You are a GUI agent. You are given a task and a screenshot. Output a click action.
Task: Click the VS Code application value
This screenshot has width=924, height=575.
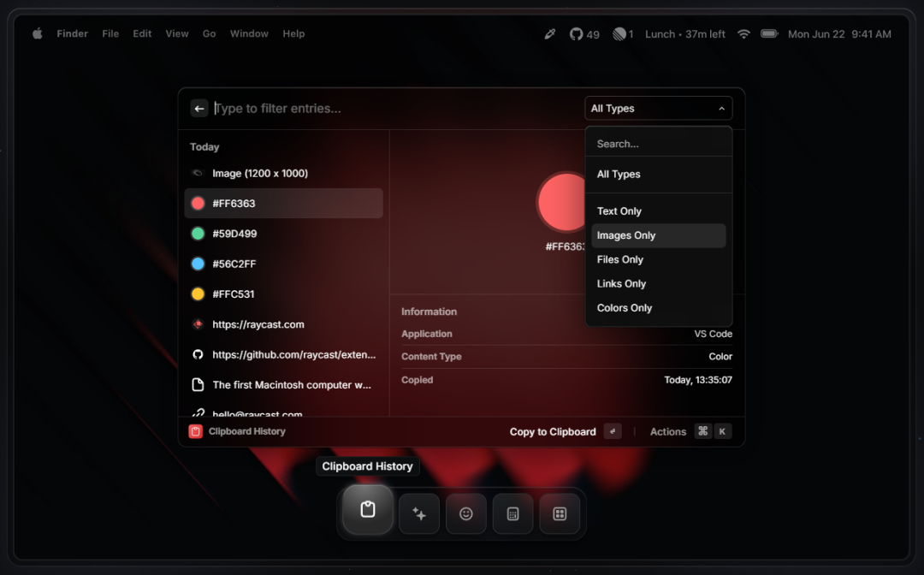(713, 334)
